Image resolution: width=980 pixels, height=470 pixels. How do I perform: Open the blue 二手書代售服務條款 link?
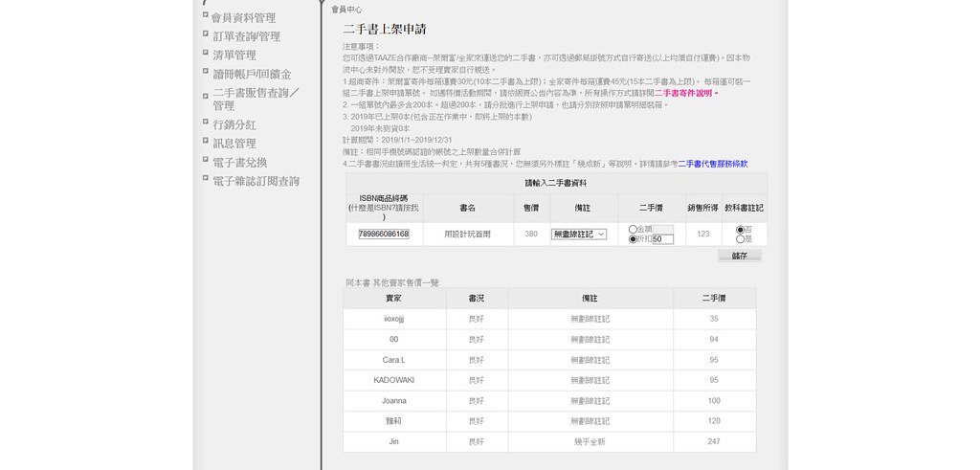tap(713, 165)
